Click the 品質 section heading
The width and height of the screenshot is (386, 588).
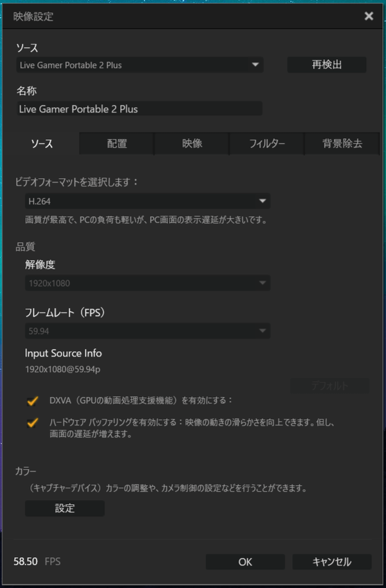pyautogui.click(x=25, y=246)
